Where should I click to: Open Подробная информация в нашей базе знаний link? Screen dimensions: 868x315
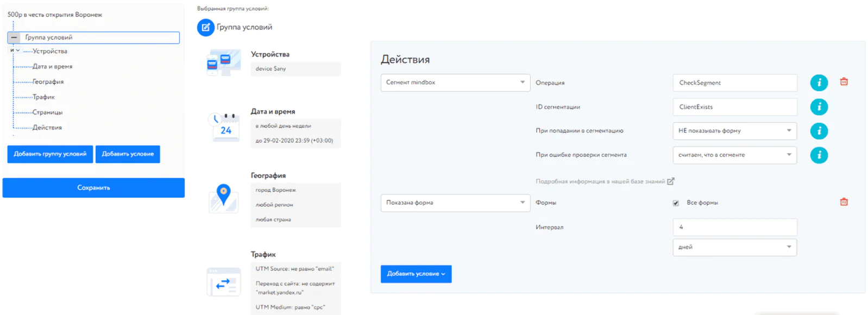coord(600,181)
